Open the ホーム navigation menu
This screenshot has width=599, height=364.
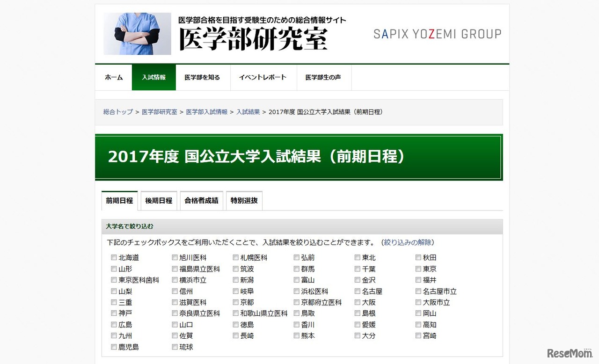(x=113, y=77)
